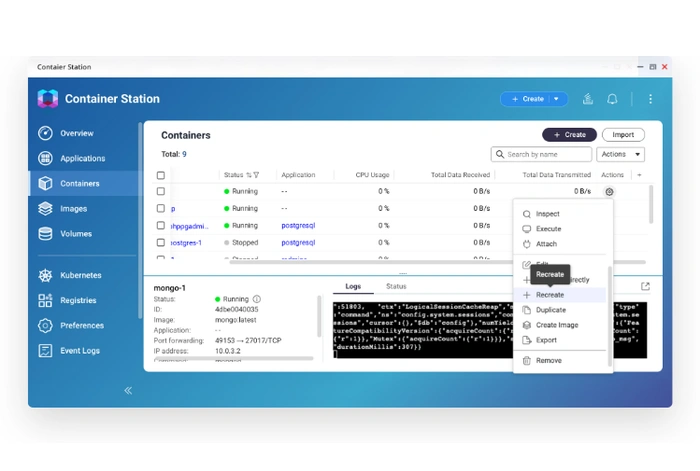This screenshot has height=471, width=700.
Task: Switch to the Logs tab
Action: [353, 286]
